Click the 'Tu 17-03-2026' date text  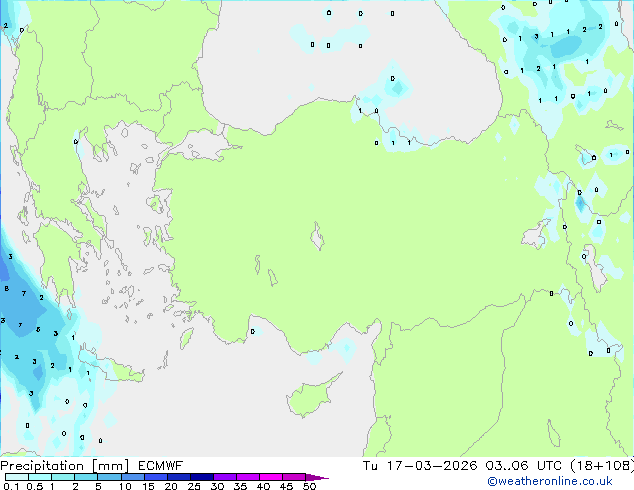420,466
